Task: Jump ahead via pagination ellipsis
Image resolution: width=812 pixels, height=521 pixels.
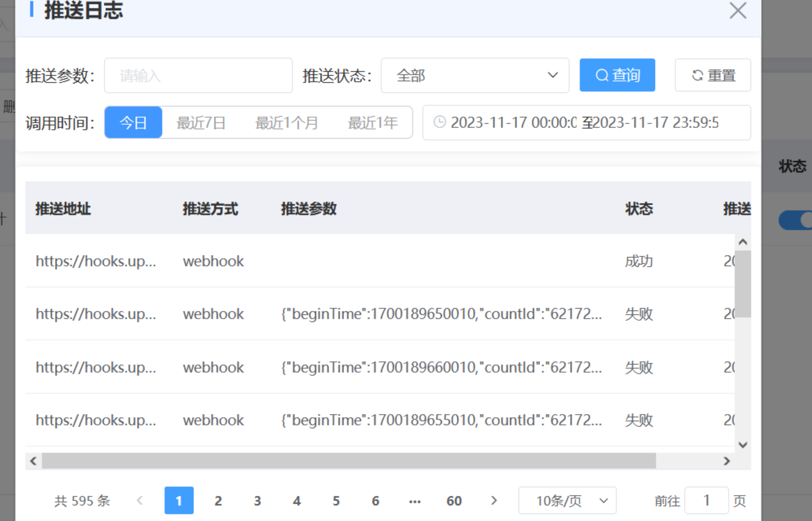Action: click(x=415, y=501)
